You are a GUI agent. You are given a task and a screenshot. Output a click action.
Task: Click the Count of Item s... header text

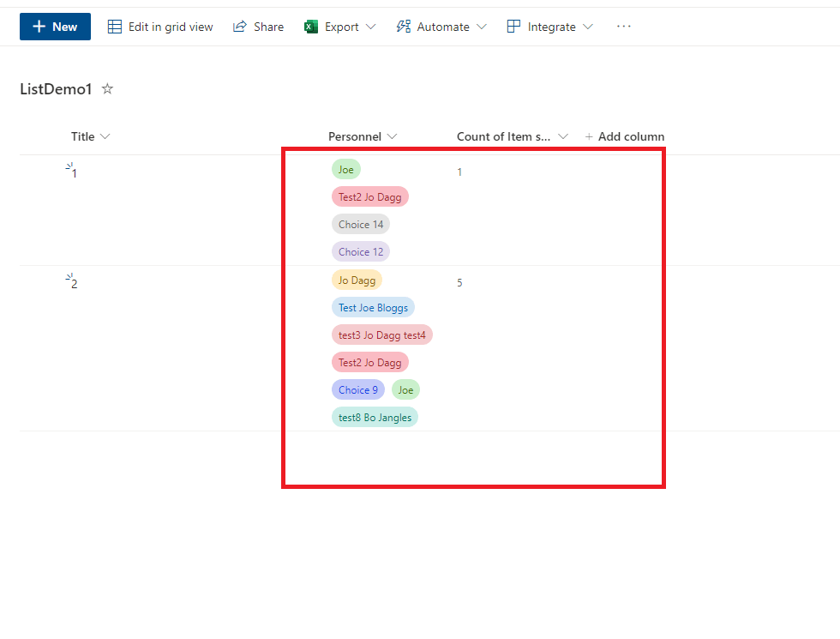click(x=504, y=136)
